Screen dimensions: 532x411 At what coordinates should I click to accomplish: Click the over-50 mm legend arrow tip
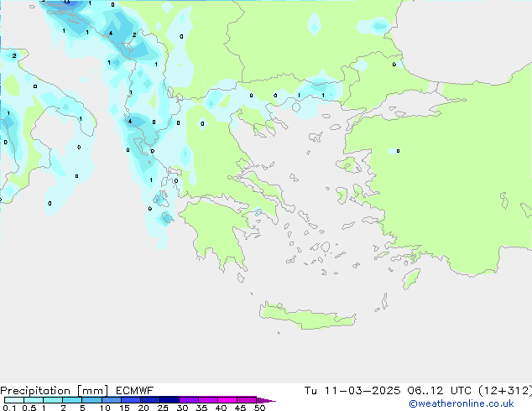(266, 400)
